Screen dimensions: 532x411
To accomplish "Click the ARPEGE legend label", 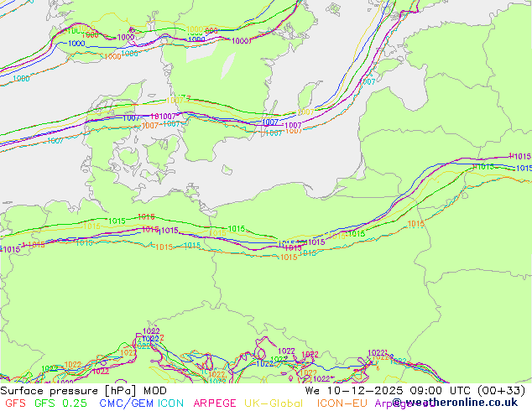I will (x=215, y=403).
